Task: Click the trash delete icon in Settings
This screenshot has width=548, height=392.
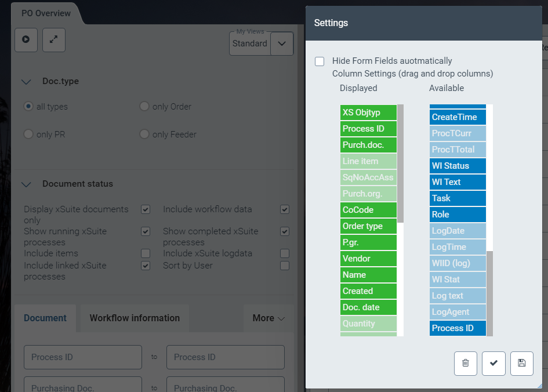Action: click(466, 363)
